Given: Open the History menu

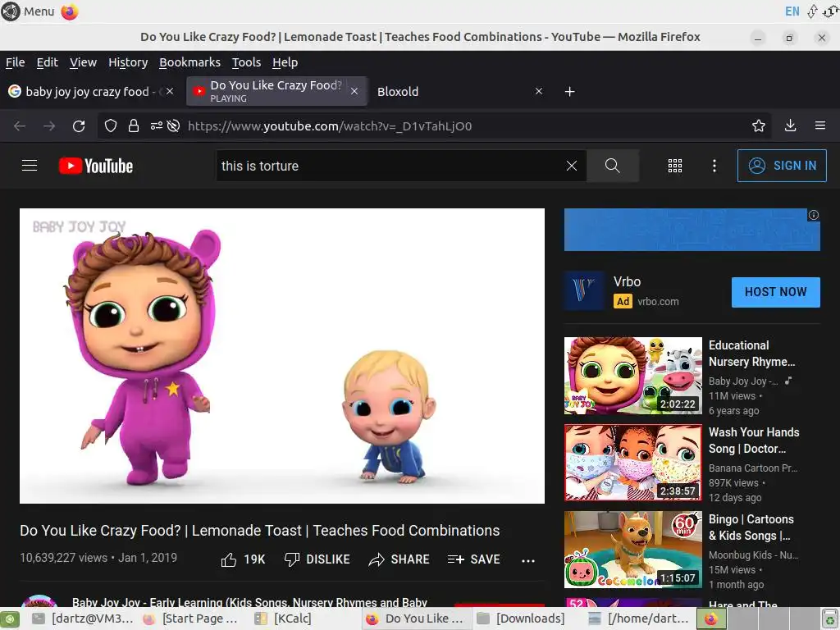Looking at the screenshot, I should pyautogui.click(x=128, y=62).
